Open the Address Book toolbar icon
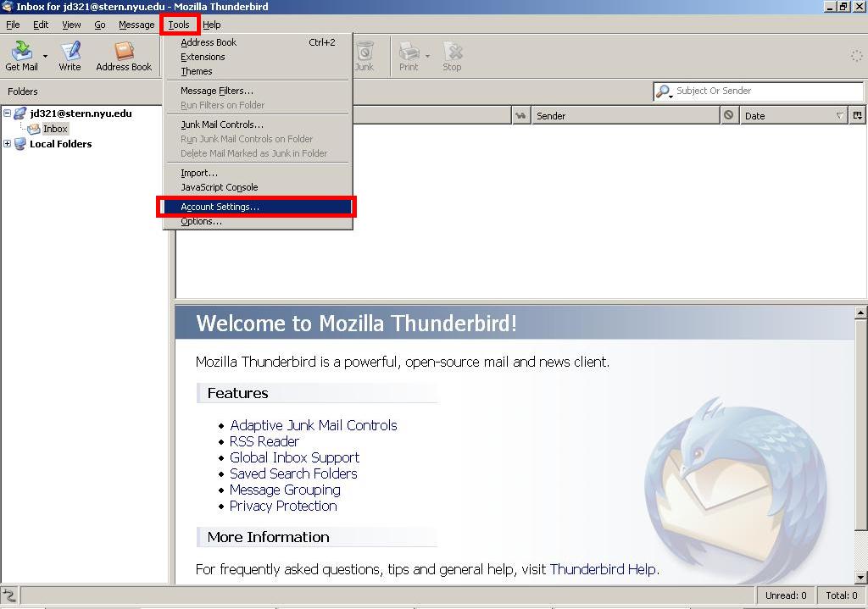Image resolution: width=868 pixels, height=609 pixels. click(x=124, y=55)
